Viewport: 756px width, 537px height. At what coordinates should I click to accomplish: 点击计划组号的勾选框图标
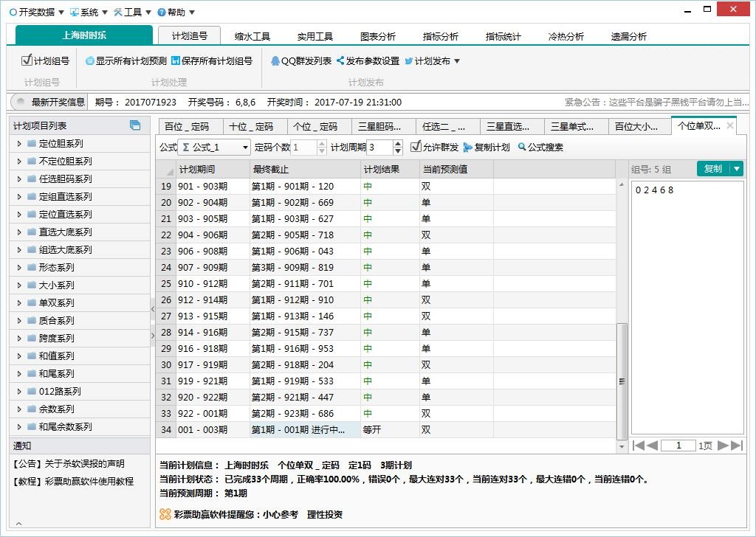(x=27, y=60)
